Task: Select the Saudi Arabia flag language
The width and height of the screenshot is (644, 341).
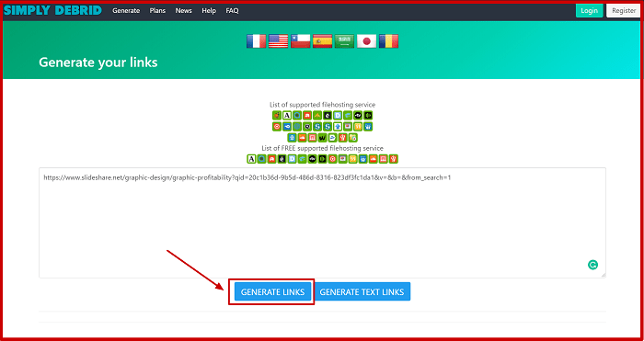Action: pos(344,41)
